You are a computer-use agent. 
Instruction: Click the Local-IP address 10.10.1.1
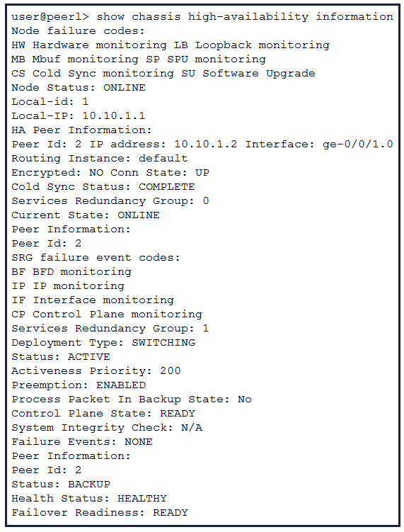[x=114, y=115]
